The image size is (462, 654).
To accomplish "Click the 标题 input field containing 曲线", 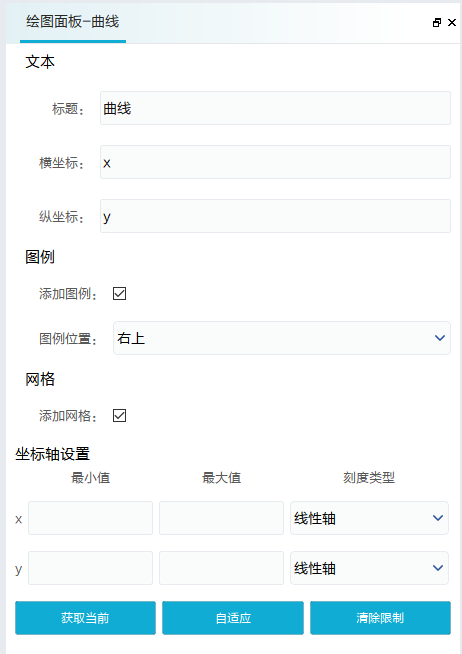I will pyautogui.click(x=276, y=108).
